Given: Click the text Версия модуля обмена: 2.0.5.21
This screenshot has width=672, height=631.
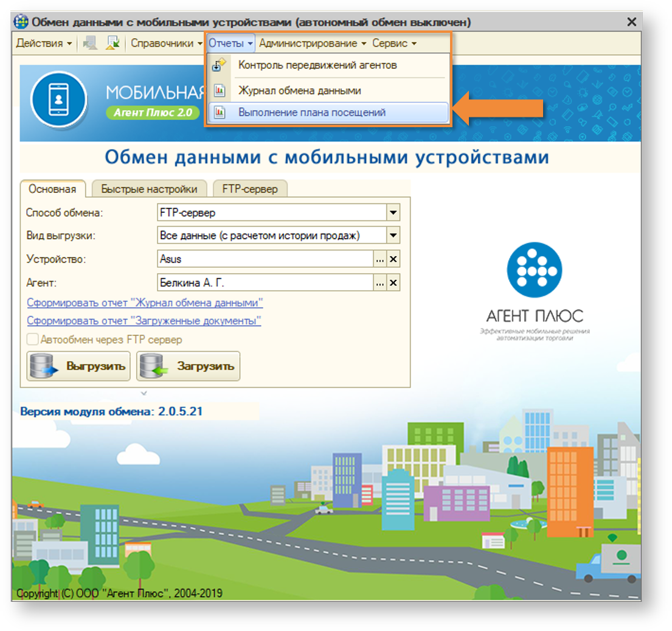Looking at the screenshot, I should tap(111, 411).
